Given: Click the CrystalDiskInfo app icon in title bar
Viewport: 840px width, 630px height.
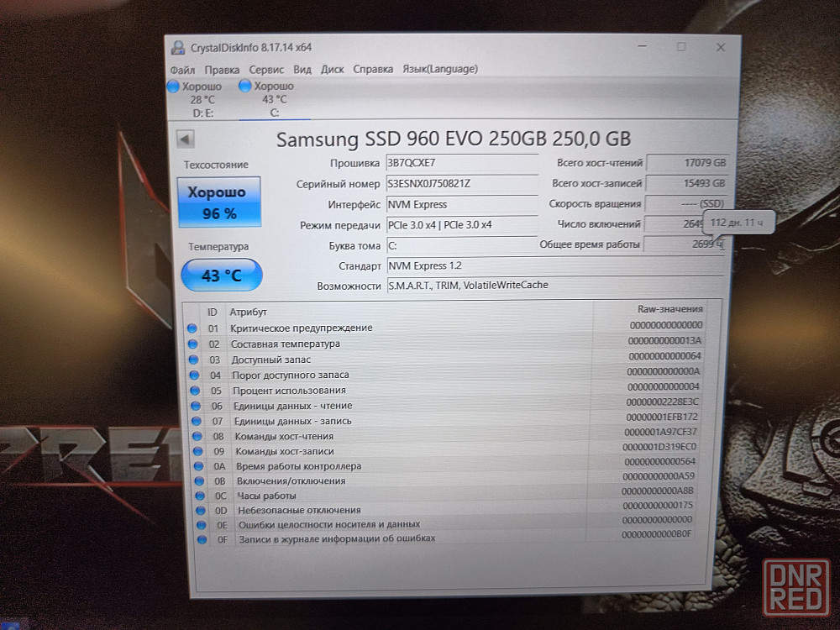Looking at the screenshot, I should coord(177,48).
